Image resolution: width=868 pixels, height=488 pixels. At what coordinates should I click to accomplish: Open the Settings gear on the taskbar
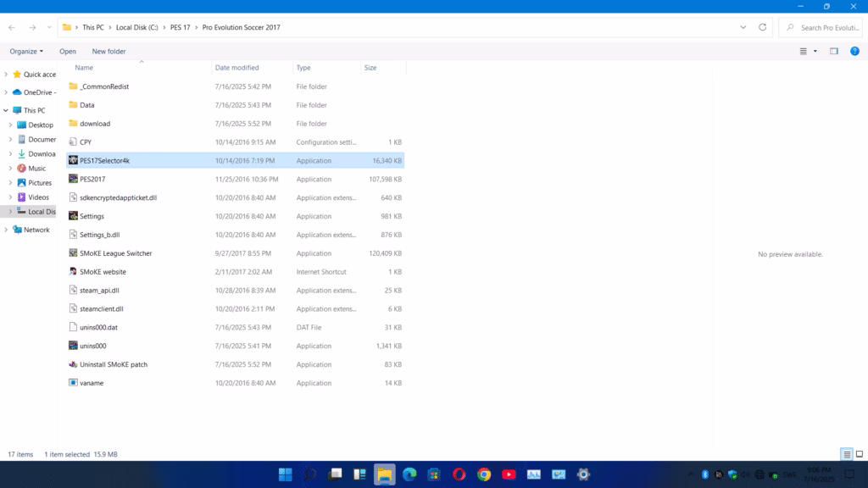[583, 474]
